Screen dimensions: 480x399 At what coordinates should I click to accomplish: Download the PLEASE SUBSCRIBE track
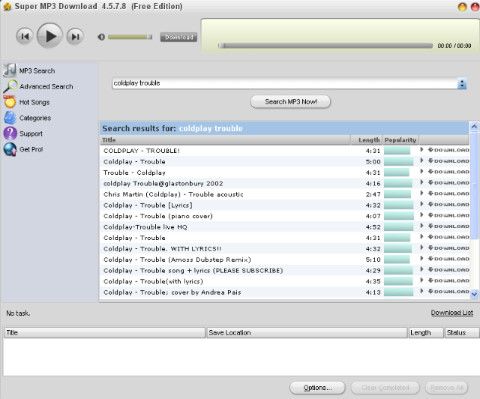coord(449,270)
